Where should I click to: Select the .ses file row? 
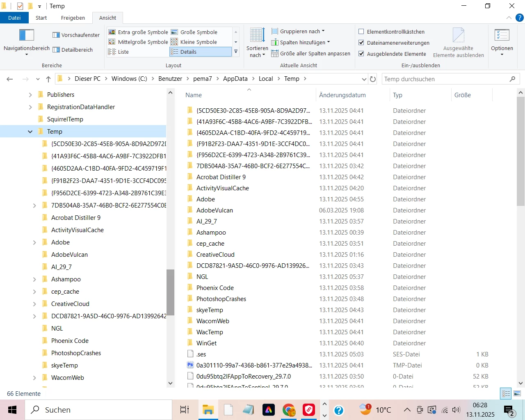[337, 354]
